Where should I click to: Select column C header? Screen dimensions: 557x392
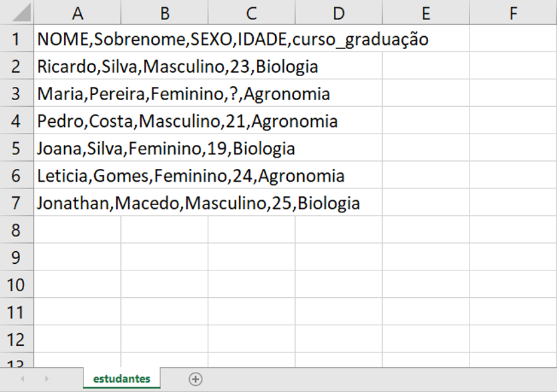pyautogui.click(x=252, y=12)
